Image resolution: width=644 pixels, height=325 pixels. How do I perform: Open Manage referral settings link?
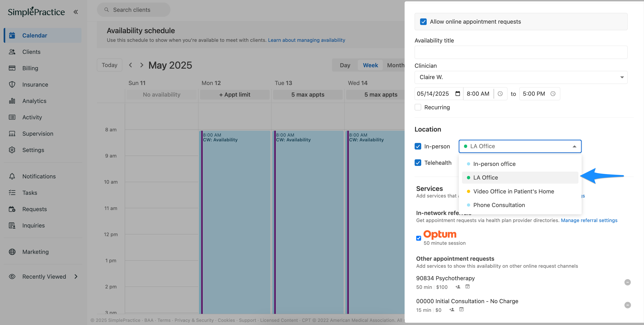(589, 220)
